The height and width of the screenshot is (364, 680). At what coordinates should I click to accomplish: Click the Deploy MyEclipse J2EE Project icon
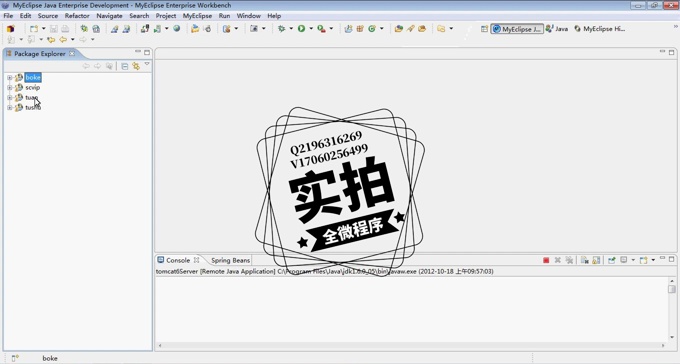[x=145, y=29]
